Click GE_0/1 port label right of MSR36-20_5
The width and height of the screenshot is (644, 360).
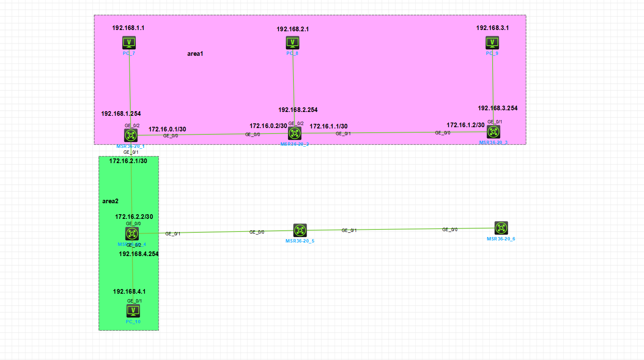click(x=349, y=230)
